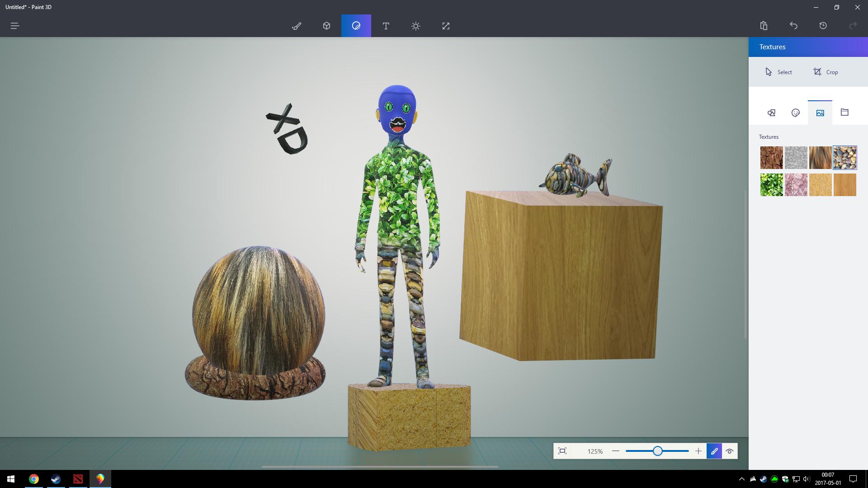Choose the sand texture
Viewport: 868px width, 488px height.
click(821, 185)
